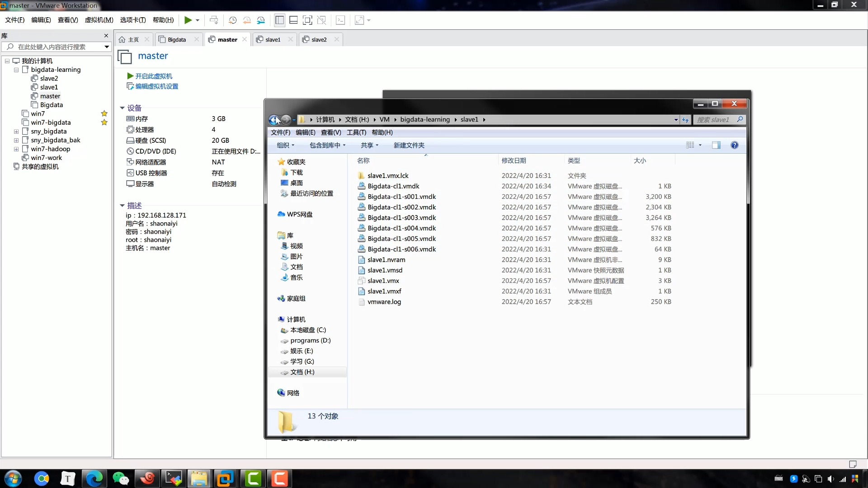
Task: Open the 共享 dropdown
Action: click(x=369, y=145)
